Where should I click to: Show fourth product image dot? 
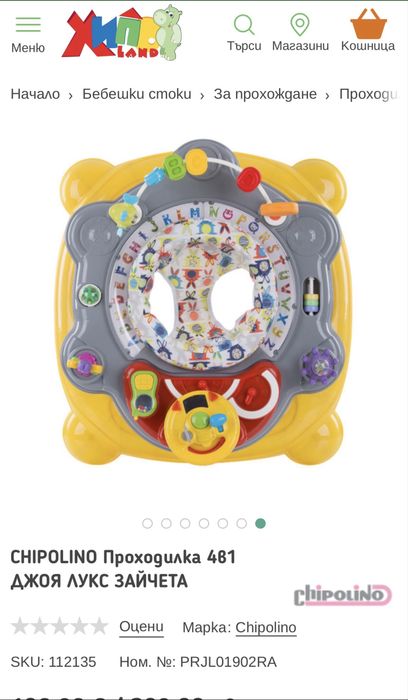204,523
